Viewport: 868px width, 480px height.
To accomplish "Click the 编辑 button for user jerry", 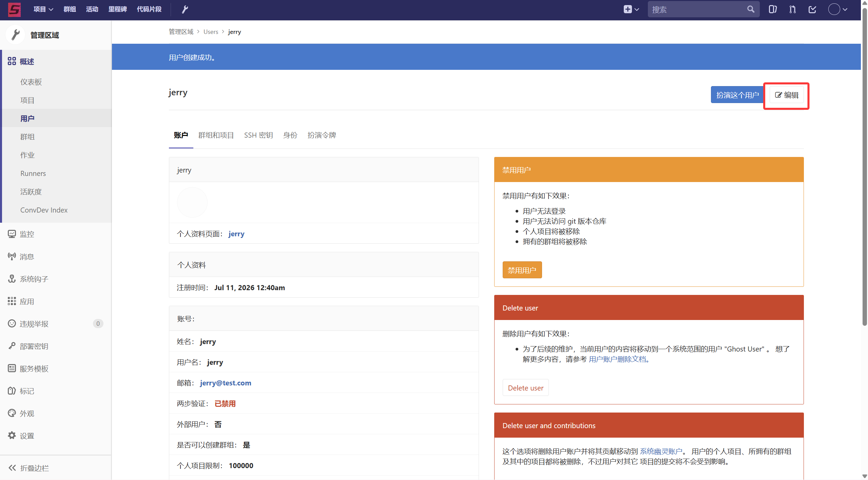I will (x=787, y=95).
